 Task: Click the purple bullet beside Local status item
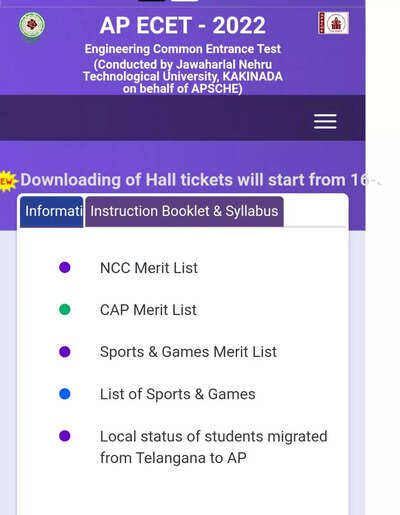65,436
